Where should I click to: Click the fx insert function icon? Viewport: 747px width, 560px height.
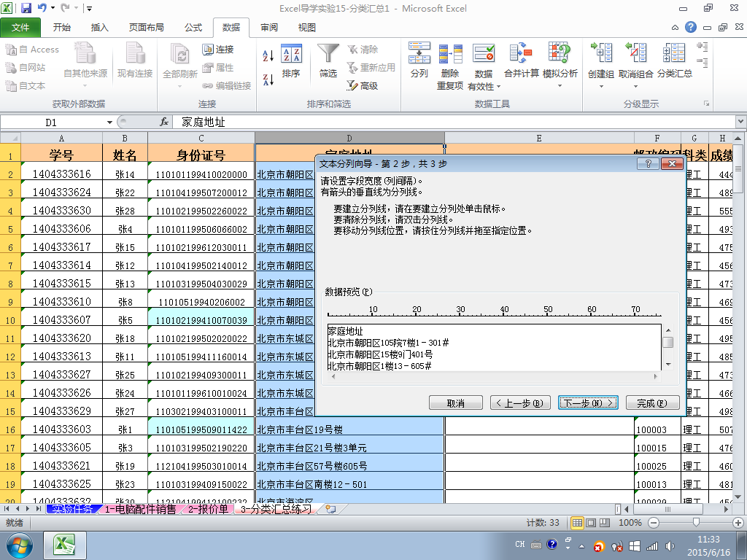click(164, 122)
